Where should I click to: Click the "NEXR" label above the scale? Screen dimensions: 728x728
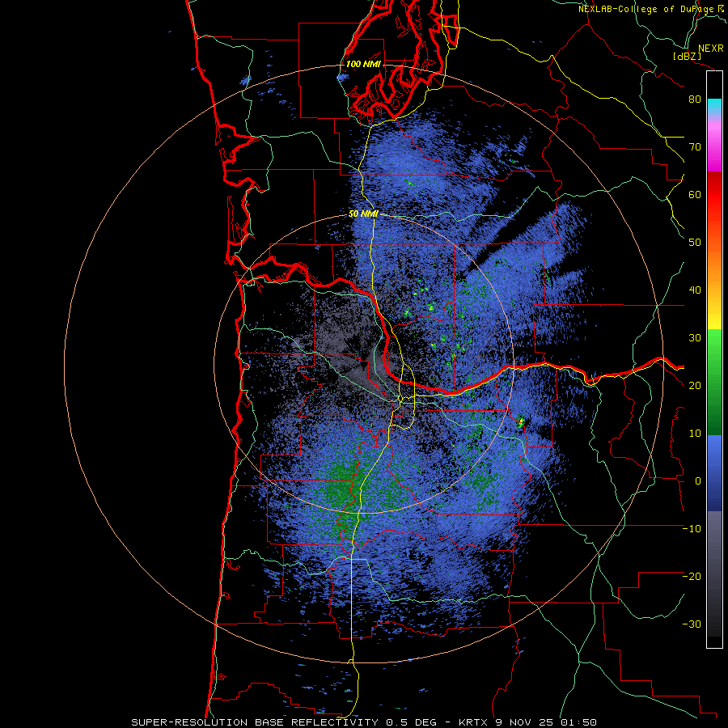click(x=710, y=49)
